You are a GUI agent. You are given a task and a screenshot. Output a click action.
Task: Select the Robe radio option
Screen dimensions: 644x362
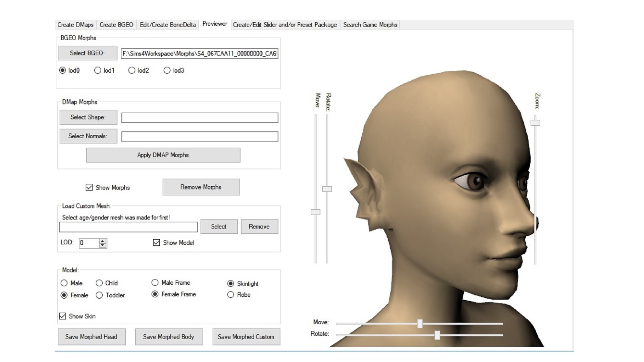[x=230, y=295]
